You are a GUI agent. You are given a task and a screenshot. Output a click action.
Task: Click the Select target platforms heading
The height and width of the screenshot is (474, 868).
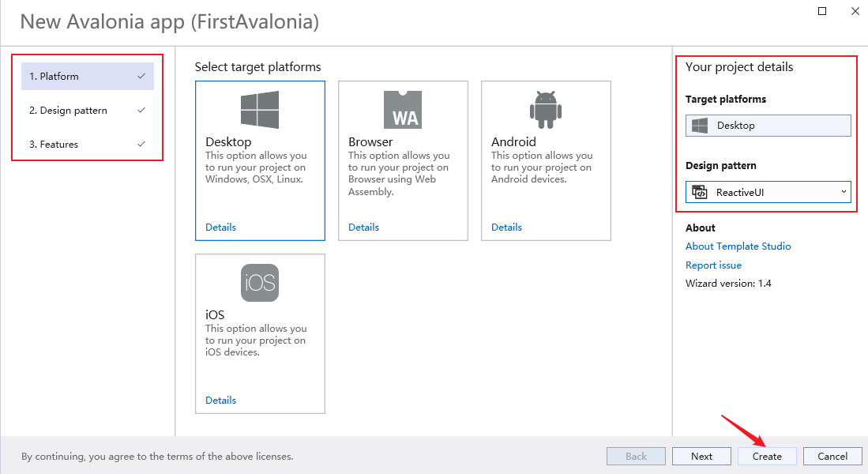(257, 67)
